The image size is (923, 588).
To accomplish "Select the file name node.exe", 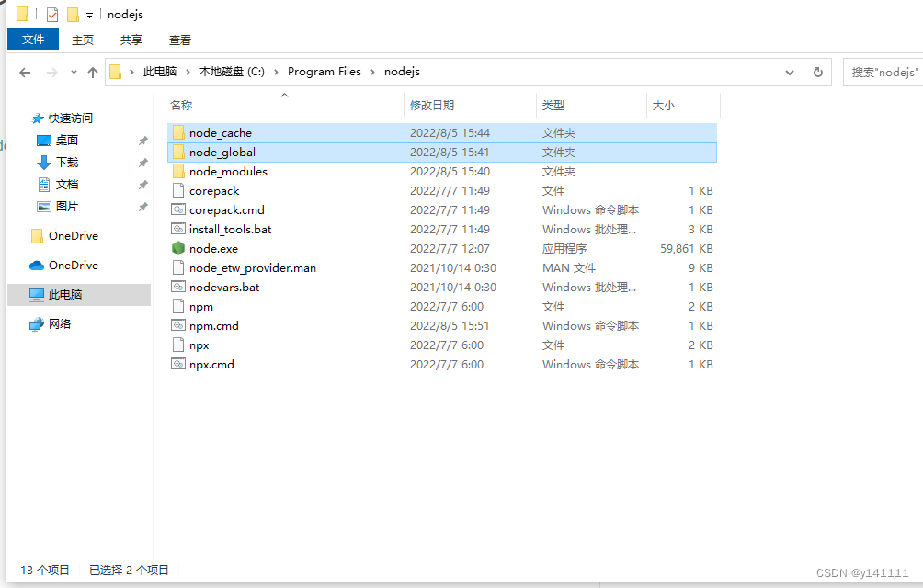I will click(213, 249).
